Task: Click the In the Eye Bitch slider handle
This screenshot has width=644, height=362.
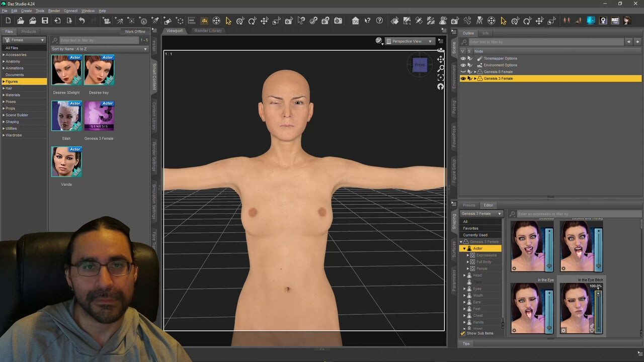Action: 598,294
